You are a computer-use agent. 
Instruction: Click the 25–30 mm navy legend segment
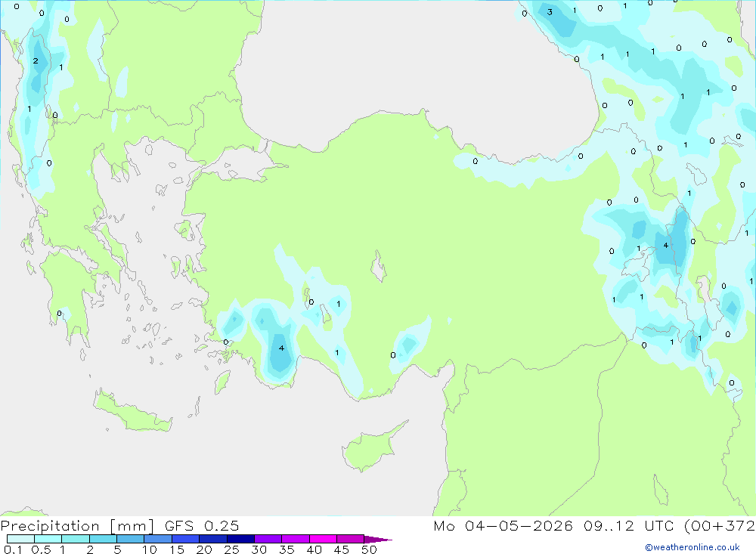(240, 539)
